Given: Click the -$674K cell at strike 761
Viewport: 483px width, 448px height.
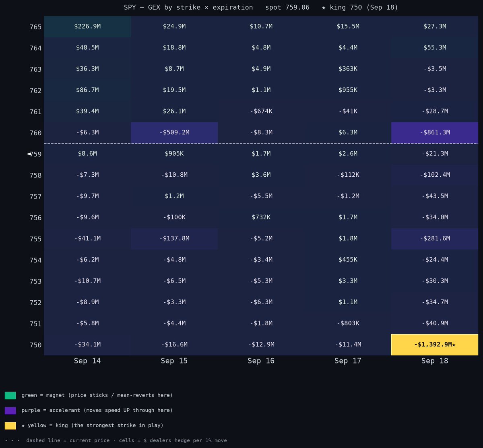Looking at the screenshot, I should pyautogui.click(x=261, y=111).
